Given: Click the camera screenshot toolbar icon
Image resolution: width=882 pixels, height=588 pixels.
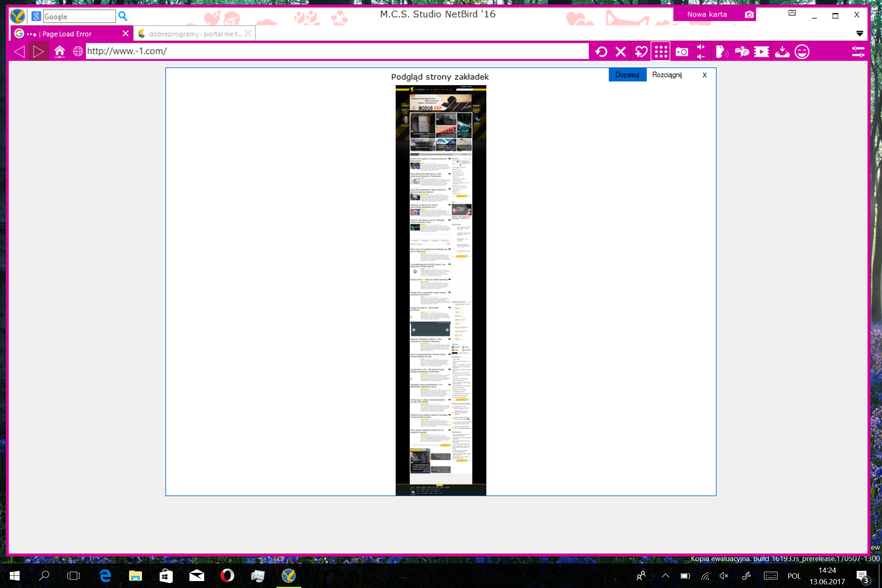Looking at the screenshot, I should coord(682,52).
